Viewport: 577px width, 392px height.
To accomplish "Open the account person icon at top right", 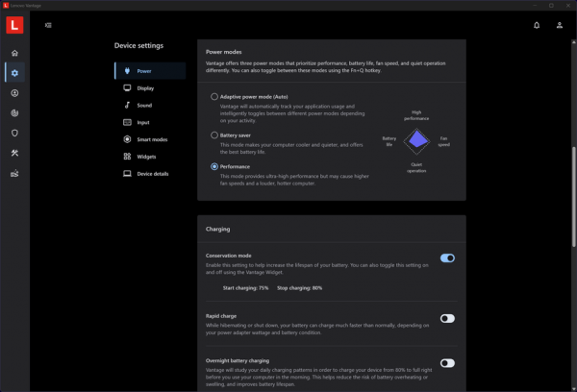I will 560,25.
